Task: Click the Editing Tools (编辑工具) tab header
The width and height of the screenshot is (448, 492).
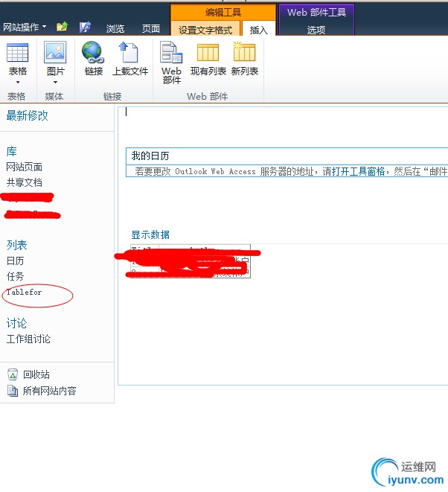Action: click(223, 12)
